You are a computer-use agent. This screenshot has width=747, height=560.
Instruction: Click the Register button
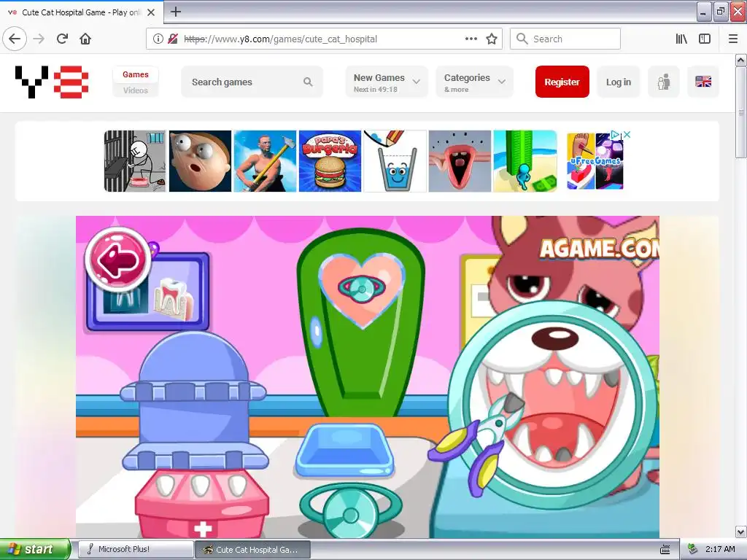tap(562, 82)
